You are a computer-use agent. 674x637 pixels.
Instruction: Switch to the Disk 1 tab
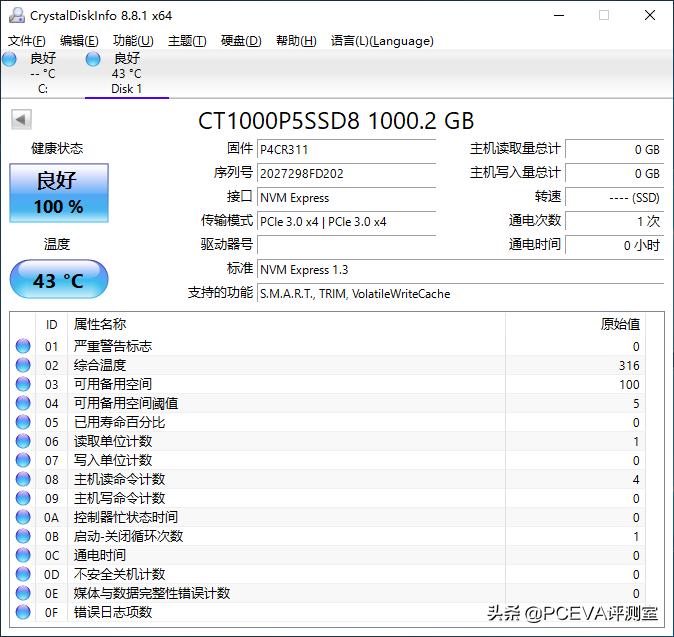[x=127, y=74]
